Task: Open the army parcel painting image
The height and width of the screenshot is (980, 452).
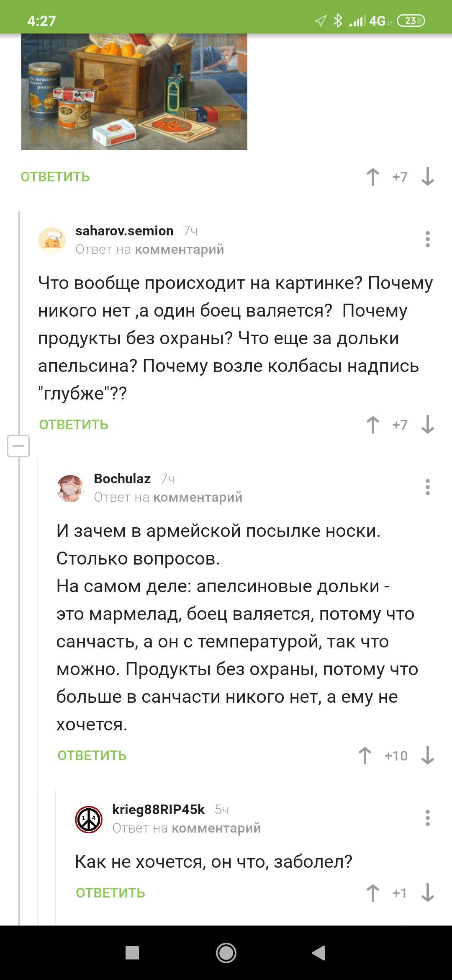Action: pyautogui.click(x=134, y=91)
